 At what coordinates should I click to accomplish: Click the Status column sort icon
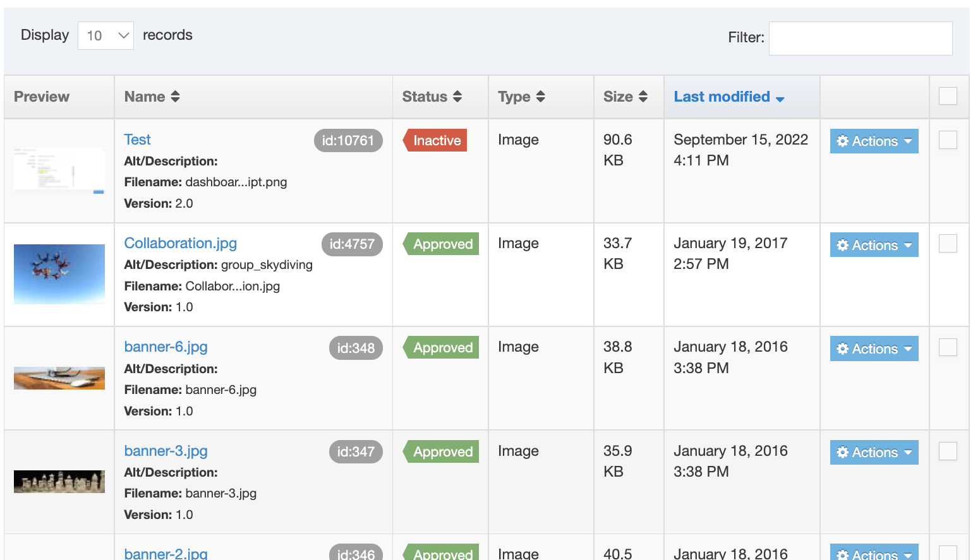coord(457,97)
